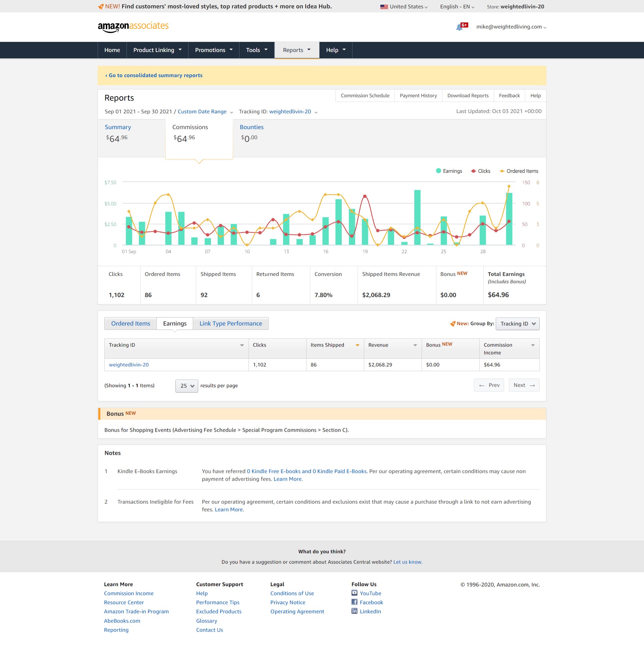Click the United States flag icon
The height and width of the screenshot is (648, 644).
[x=384, y=7]
